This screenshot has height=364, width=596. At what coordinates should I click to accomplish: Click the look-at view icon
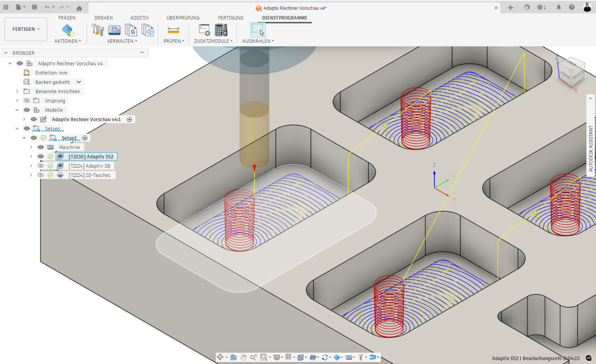pos(233,357)
